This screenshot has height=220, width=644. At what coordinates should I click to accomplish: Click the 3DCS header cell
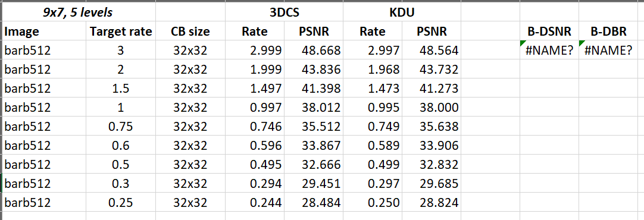coord(285,12)
